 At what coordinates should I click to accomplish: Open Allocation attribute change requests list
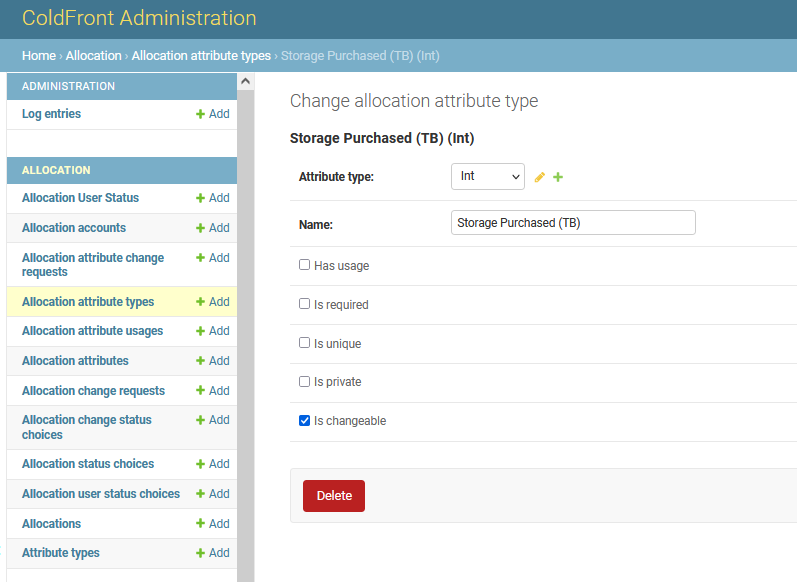[93, 265]
